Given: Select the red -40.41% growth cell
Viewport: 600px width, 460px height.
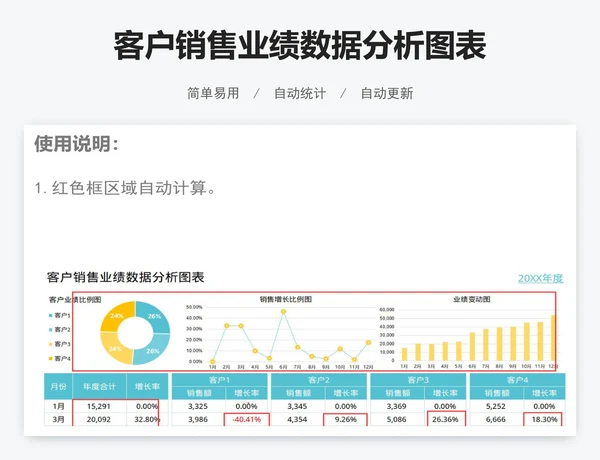Looking at the screenshot, I should pyautogui.click(x=246, y=419).
